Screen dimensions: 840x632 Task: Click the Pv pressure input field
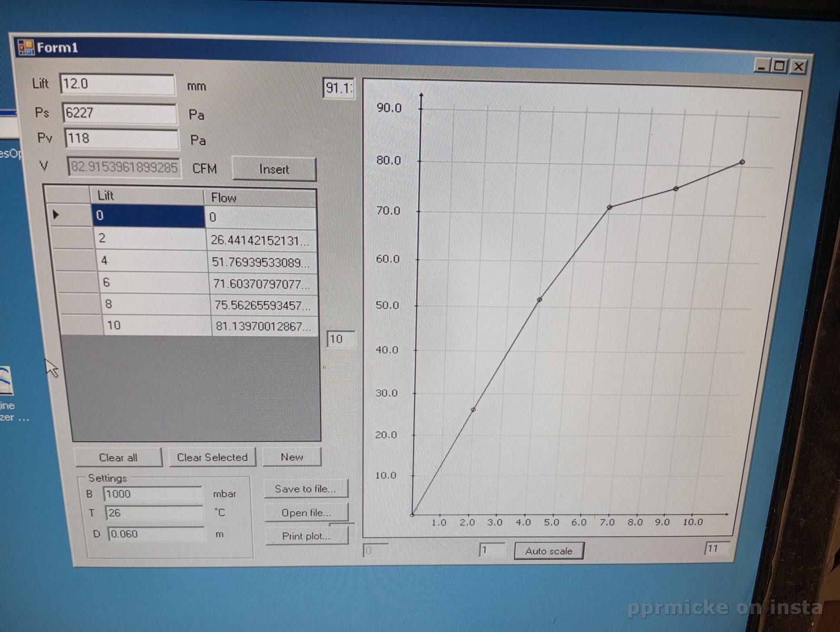click(x=121, y=139)
